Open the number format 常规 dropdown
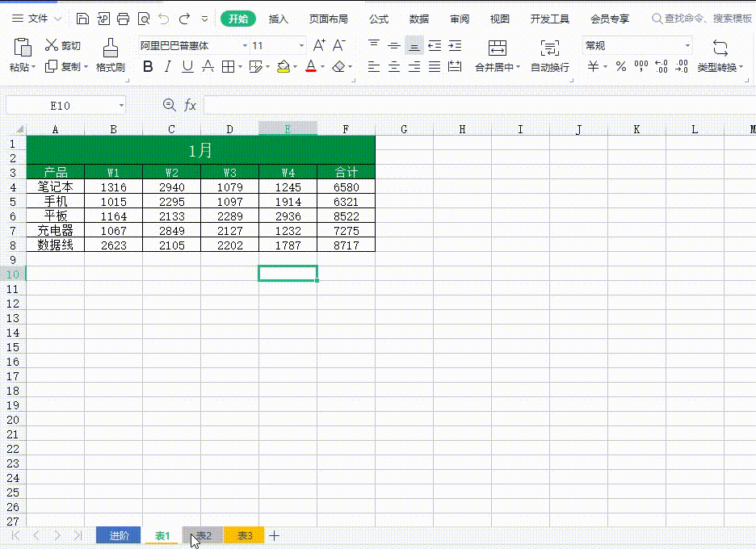Viewport: 756px width, 549px height. pos(687,46)
